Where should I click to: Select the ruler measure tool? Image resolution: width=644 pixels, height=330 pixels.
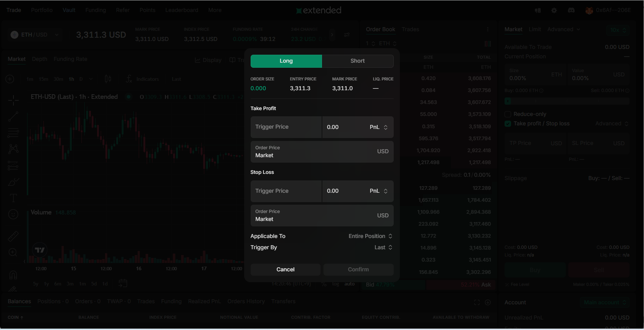[13, 236]
